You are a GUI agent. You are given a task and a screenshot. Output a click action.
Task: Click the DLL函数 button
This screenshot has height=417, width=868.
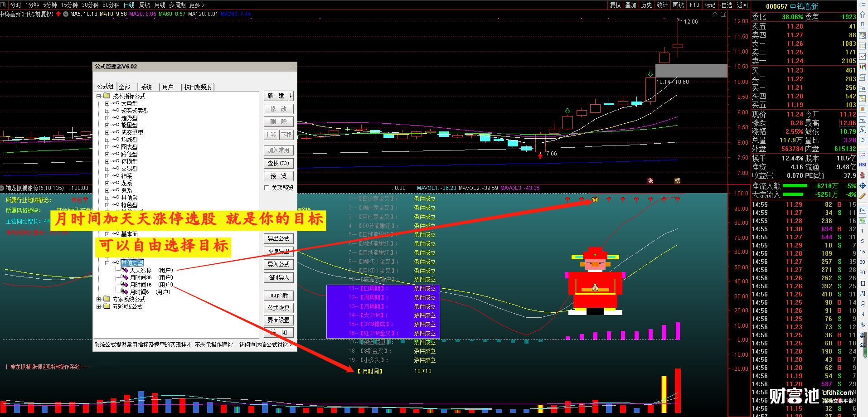278,296
